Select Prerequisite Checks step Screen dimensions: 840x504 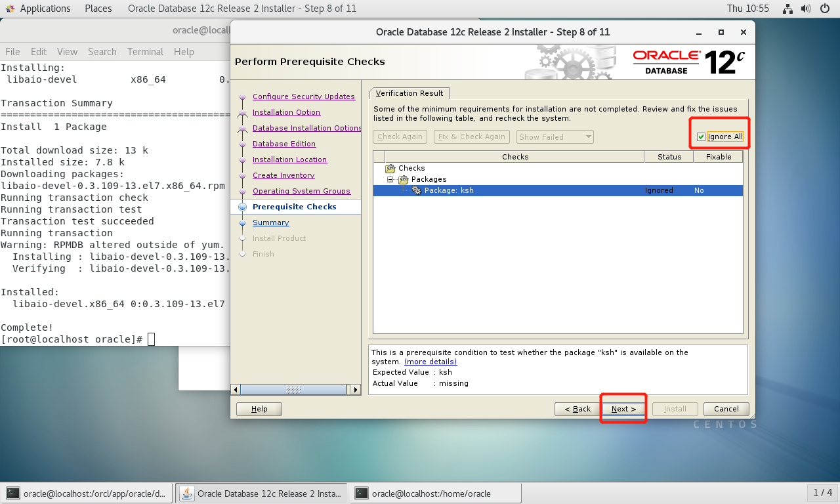tap(295, 207)
